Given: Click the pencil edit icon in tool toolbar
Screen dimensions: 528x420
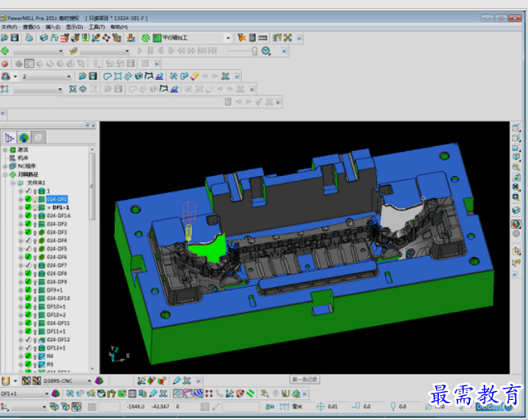Looking at the screenshot, I should [x=177, y=381].
